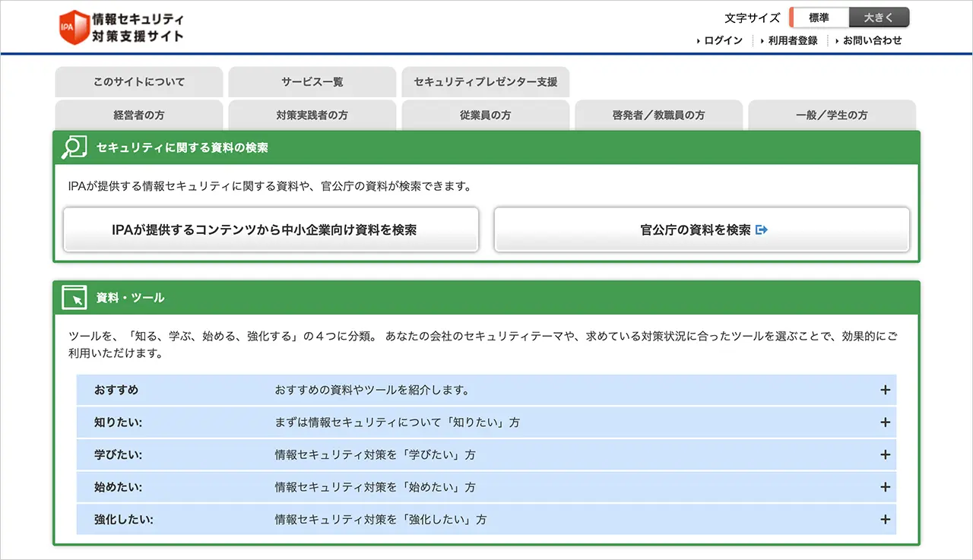Select the 従業員の方 tab

[486, 115]
